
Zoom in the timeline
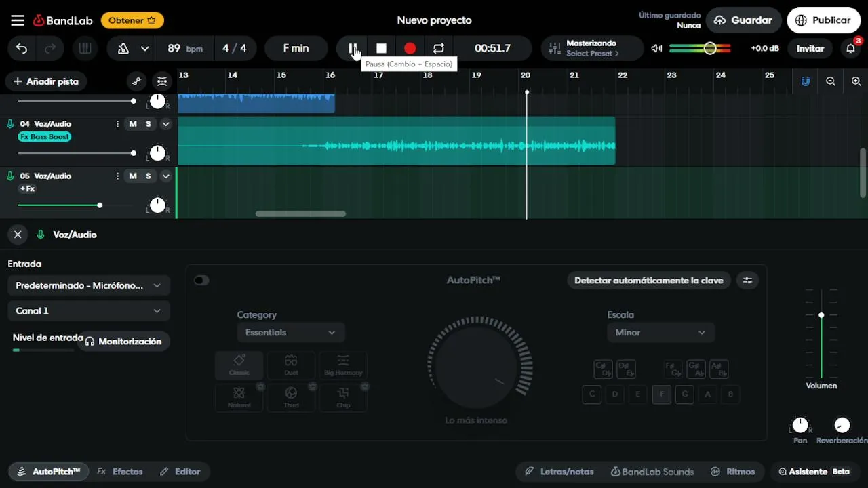pos(856,81)
